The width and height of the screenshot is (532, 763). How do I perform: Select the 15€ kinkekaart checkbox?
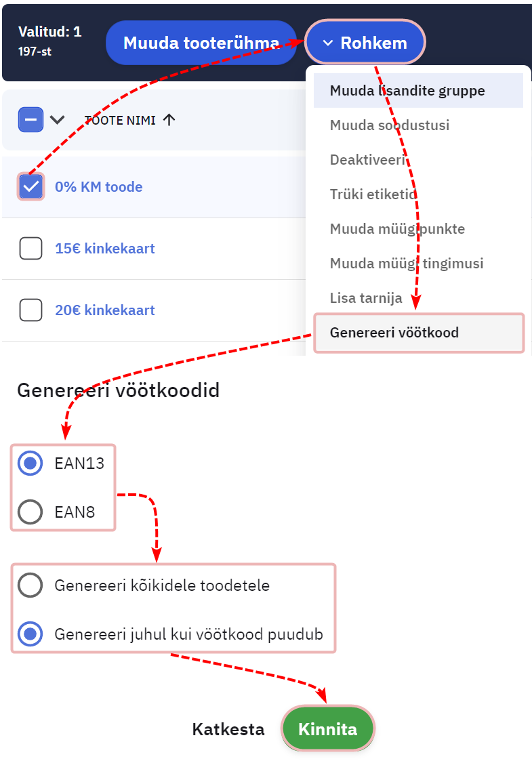31,249
